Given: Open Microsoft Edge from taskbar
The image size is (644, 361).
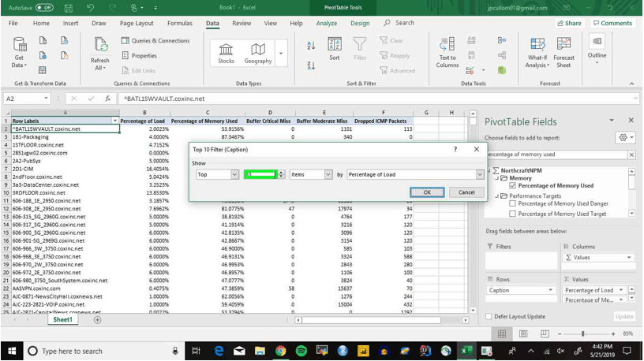Looking at the screenshot, I should [x=219, y=351].
